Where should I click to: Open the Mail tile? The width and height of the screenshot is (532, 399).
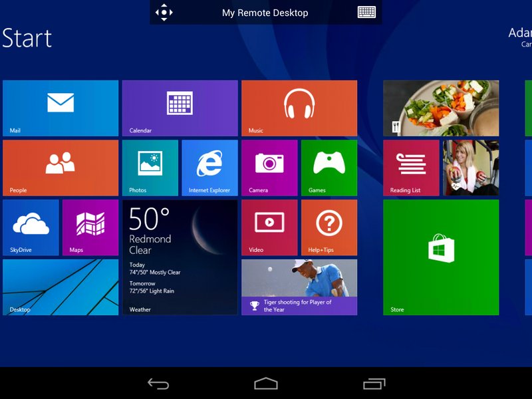(x=61, y=108)
